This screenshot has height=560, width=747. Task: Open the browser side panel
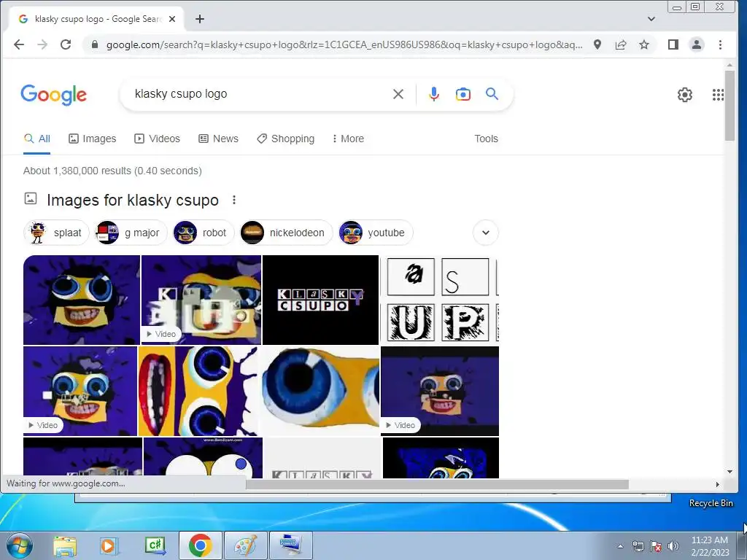click(673, 44)
